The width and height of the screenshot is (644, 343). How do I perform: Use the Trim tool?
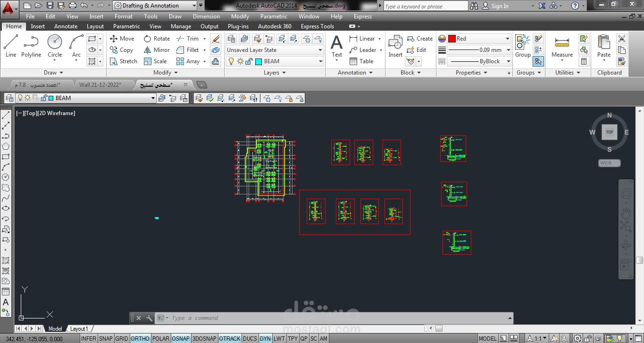187,39
